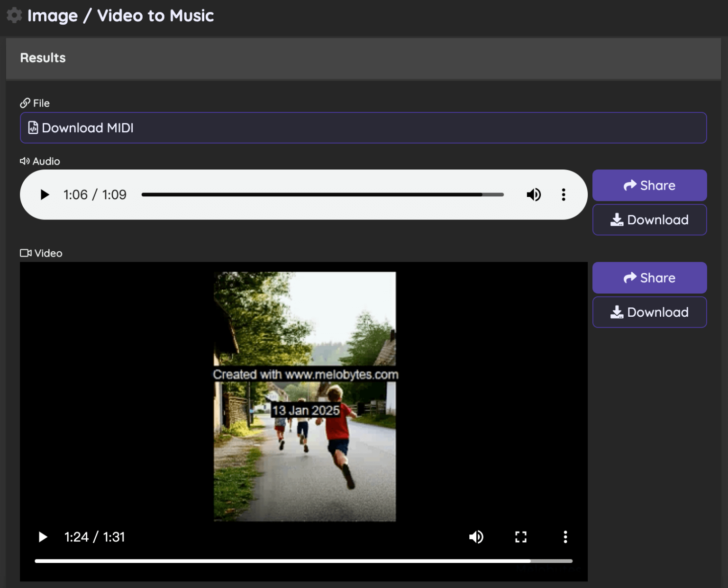Click the camera icon next to Video label

(26, 253)
